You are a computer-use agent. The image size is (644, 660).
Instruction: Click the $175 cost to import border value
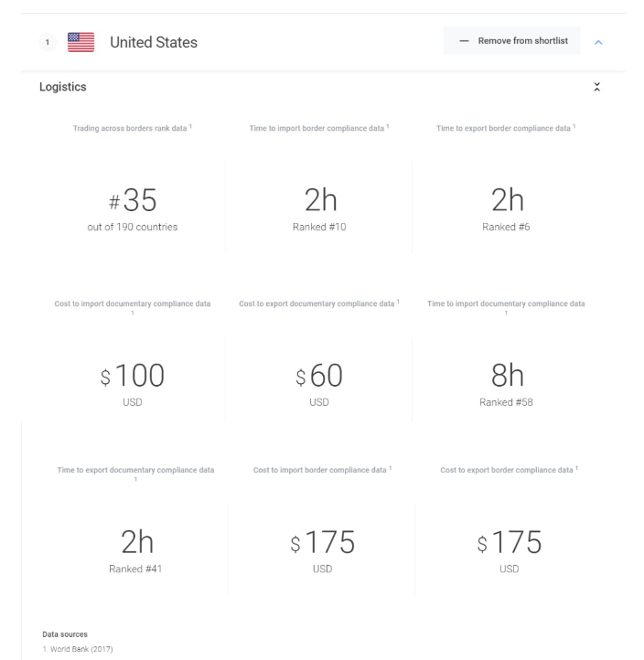tap(319, 543)
